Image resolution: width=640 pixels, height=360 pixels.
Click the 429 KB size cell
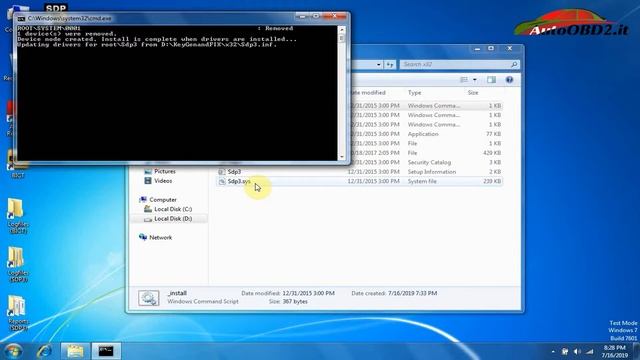[x=492, y=153]
